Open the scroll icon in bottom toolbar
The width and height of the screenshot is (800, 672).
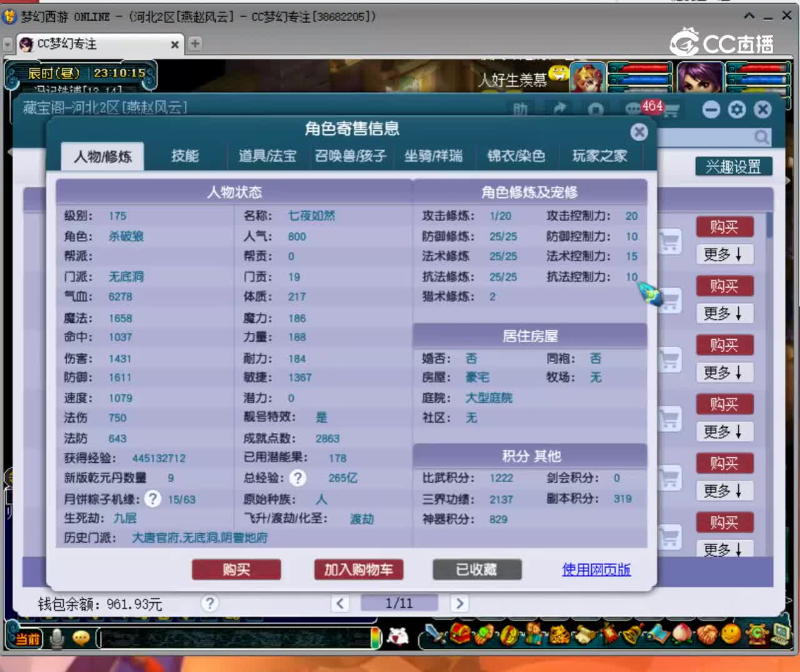point(585,636)
